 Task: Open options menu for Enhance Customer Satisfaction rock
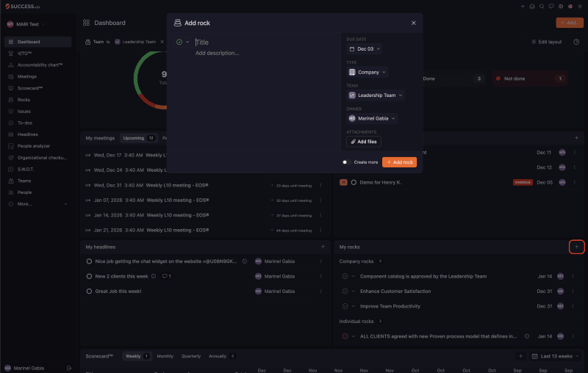[x=573, y=291]
